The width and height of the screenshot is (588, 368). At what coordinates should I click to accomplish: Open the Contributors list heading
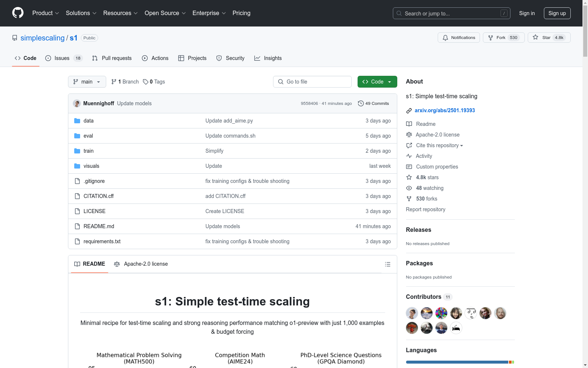coord(429,297)
